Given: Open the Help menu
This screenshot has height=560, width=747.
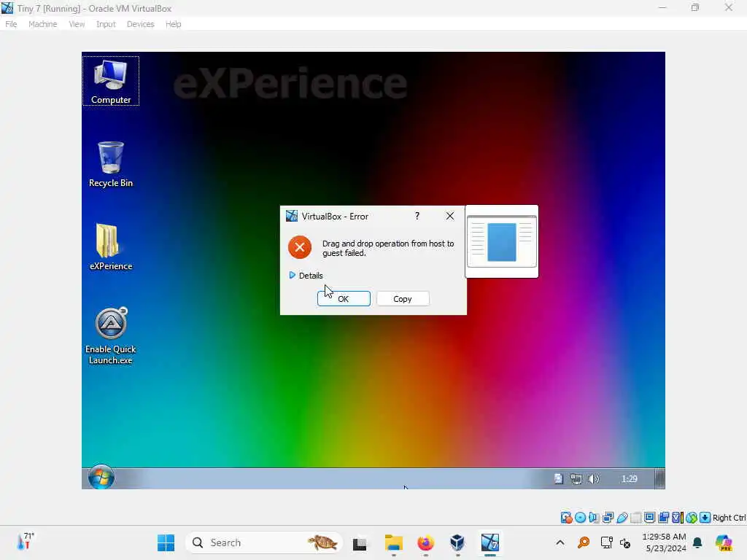Looking at the screenshot, I should tap(173, 24).
